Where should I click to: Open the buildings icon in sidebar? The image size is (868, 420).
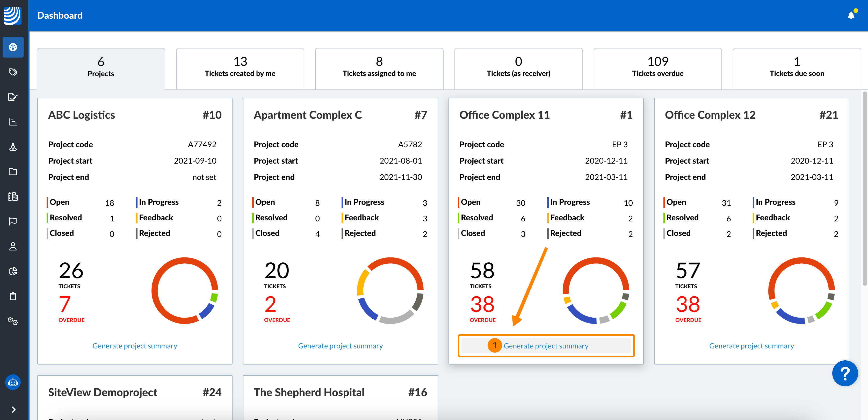click(x=13, y=196)
